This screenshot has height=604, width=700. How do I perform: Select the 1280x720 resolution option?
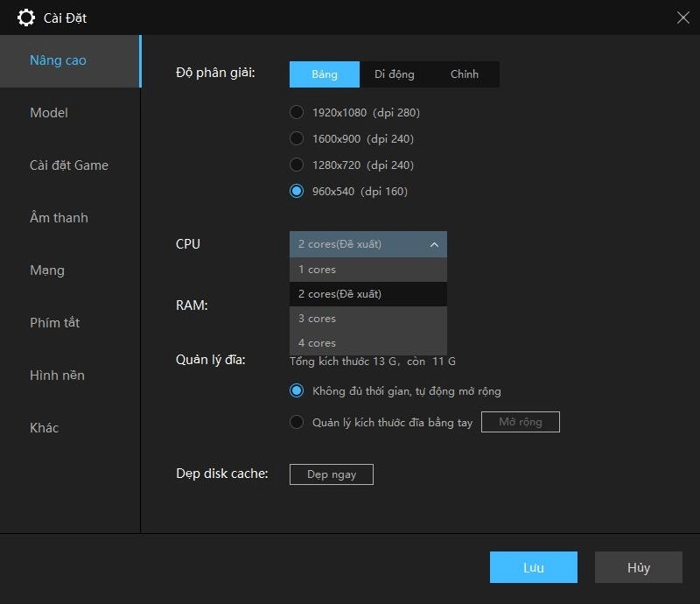point(297,165)
